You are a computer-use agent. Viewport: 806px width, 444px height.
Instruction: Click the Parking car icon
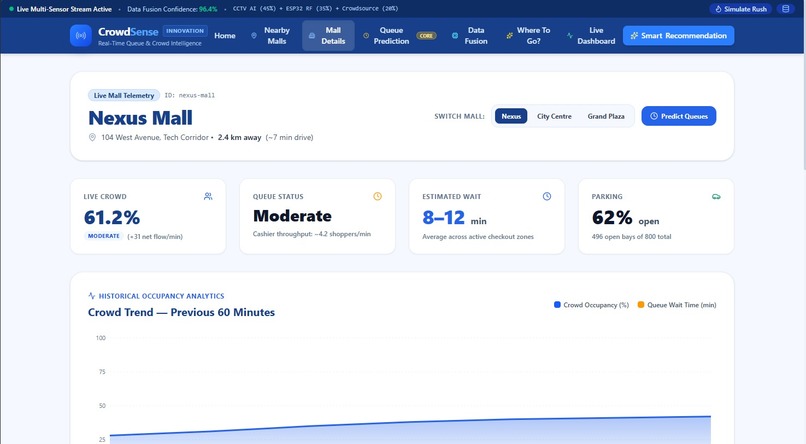coord(716,196)
